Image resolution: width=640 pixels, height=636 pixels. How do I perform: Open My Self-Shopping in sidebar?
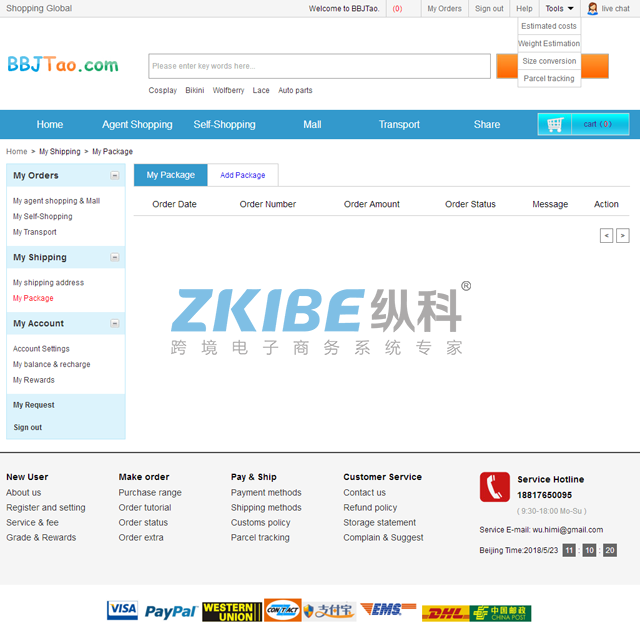coord(42,216)
